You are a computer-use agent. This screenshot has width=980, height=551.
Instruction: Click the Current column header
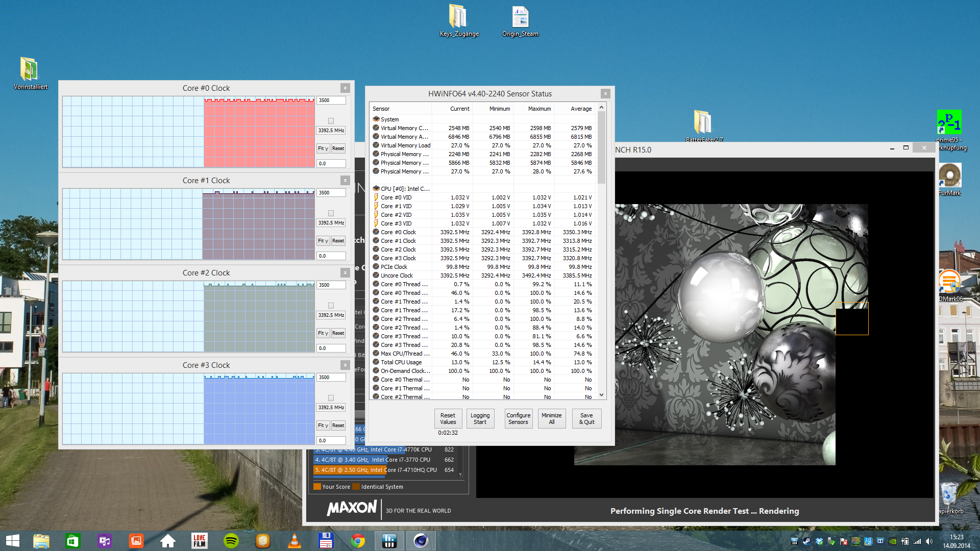452,109
